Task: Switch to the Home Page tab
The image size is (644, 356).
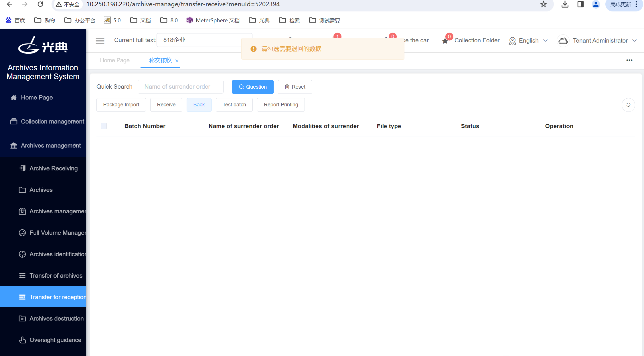Action: pos(115,60)
